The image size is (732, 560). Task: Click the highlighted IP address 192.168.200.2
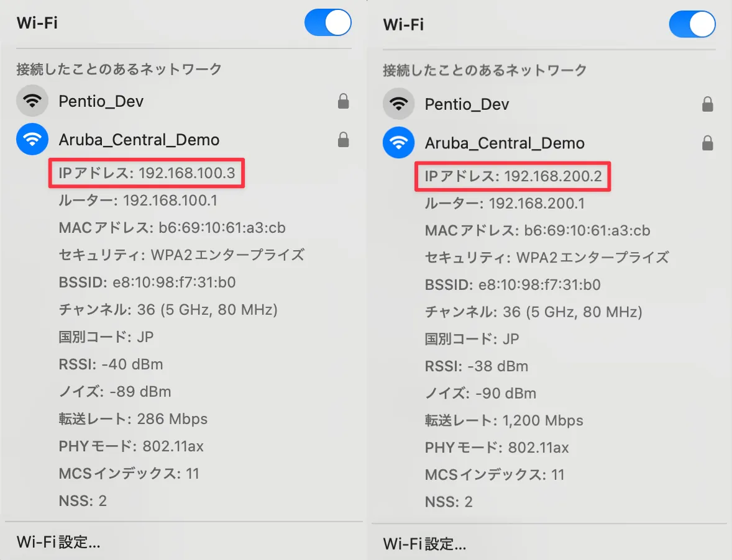tap(512, 176)
